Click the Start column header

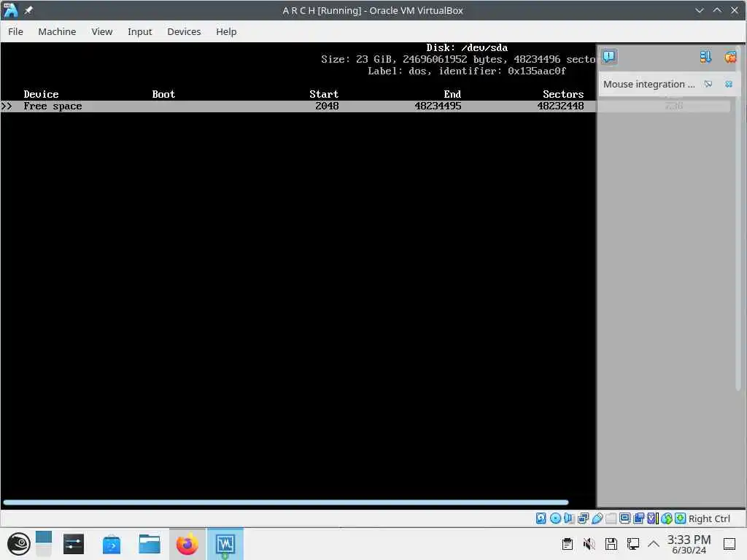tap(324, 94)
